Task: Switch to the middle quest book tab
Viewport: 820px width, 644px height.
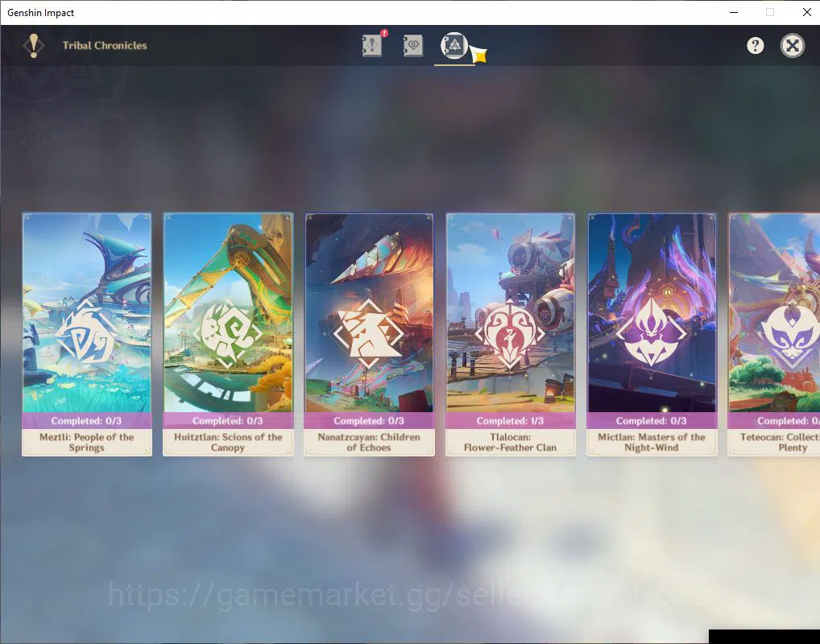Action: [x=412, y=45]
